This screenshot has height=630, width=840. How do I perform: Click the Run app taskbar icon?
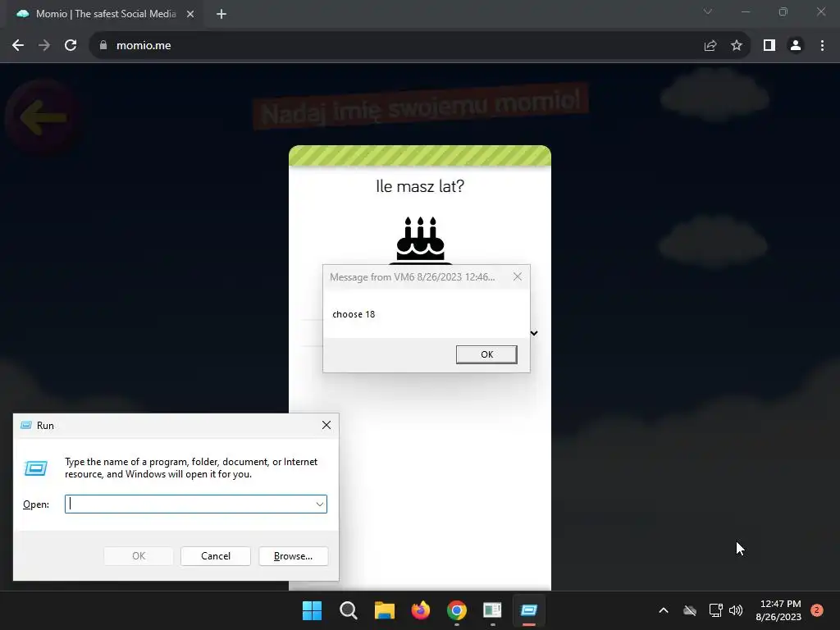[529, 610]
